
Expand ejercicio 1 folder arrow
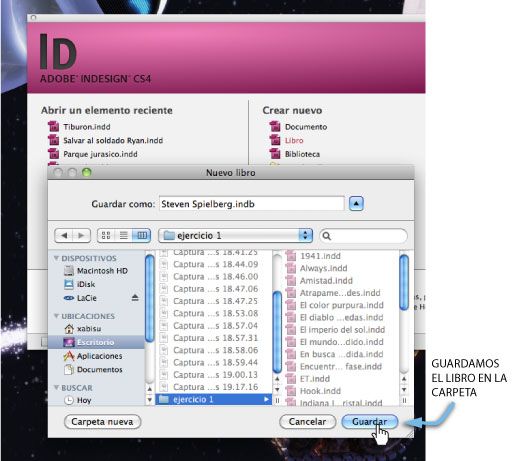pyautogui.click(x=266, y=399)
